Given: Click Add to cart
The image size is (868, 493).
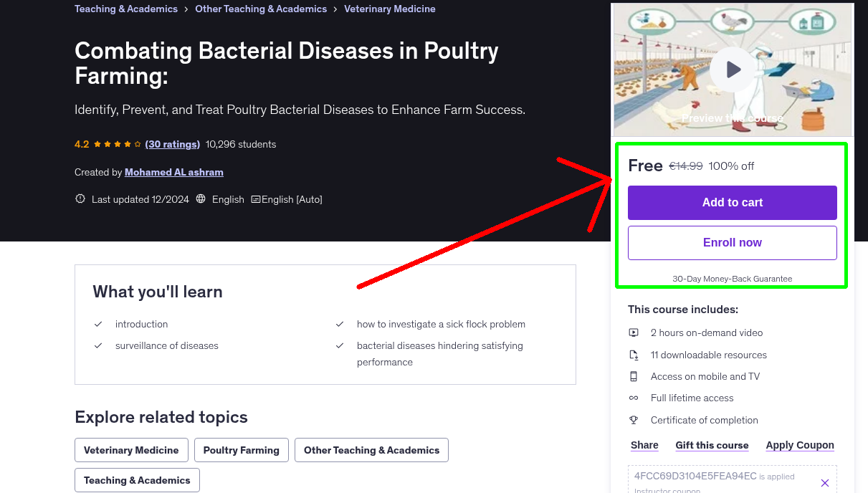Looking at the screenshot, I should pos(732,203).
